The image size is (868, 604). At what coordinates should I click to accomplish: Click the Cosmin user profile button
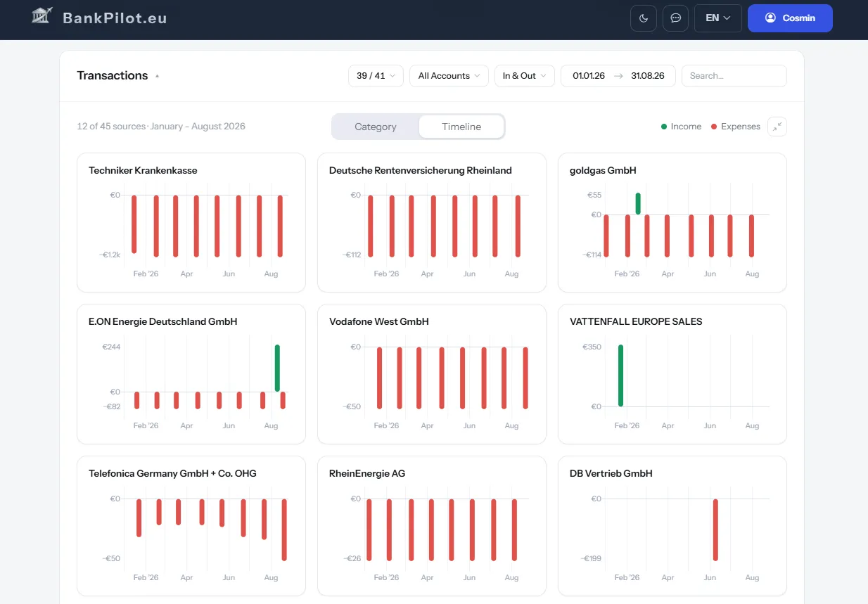pyautogui.click(x=790, y=18)
